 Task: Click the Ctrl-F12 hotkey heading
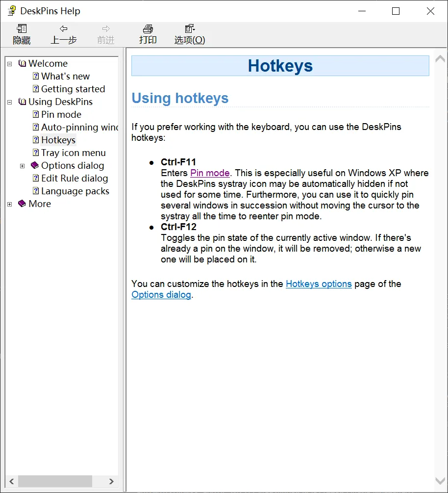[178, 227]
